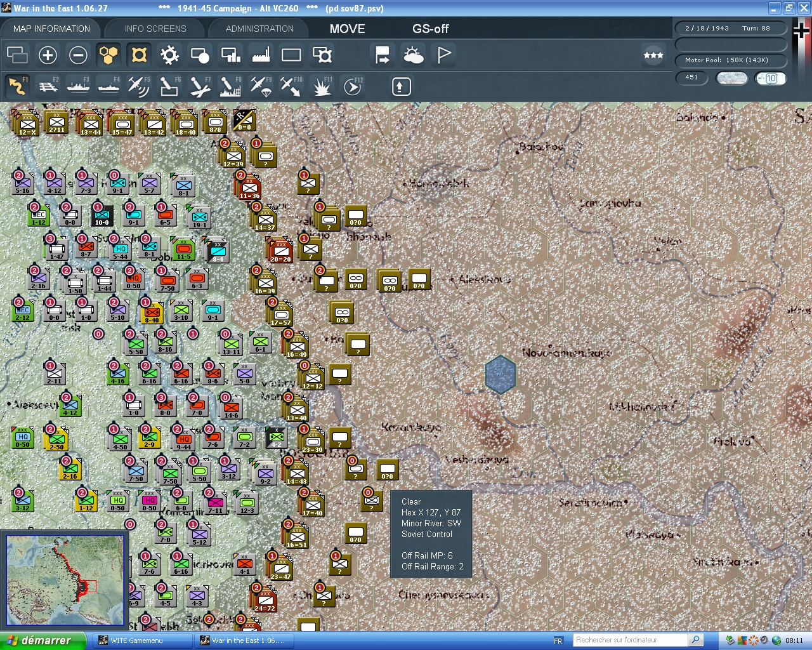This screenshot has height=650, width=812.
Task: Click War in the East taskbar button
Action: pyautogui.click(x=244, y=640)
